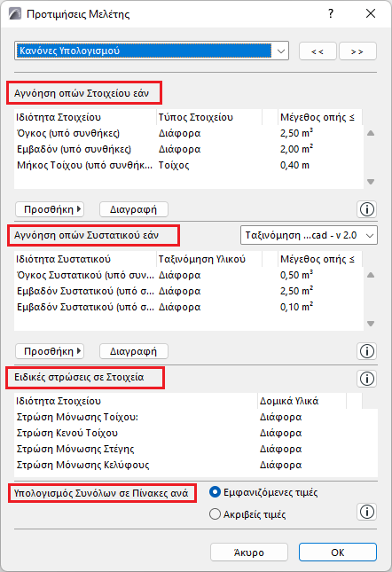The width and height of the screenshot is (392, 572).
Task: Select Στρώση Μόνωσης Κελύφους row
Action: pyautogui.click(x=196, y=465)
